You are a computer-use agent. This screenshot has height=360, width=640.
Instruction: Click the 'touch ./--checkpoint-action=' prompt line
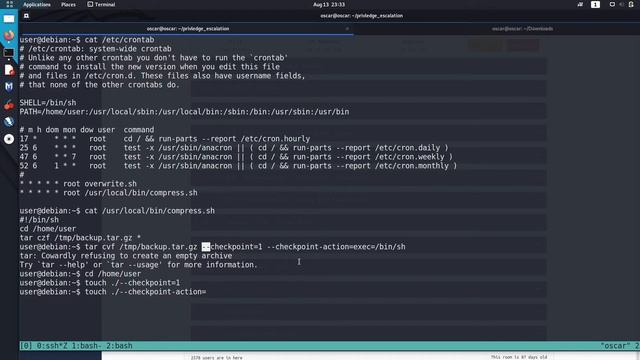[113, 291]
